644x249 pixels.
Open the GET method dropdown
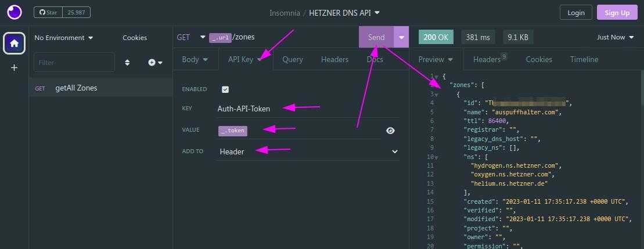(190, 37)
